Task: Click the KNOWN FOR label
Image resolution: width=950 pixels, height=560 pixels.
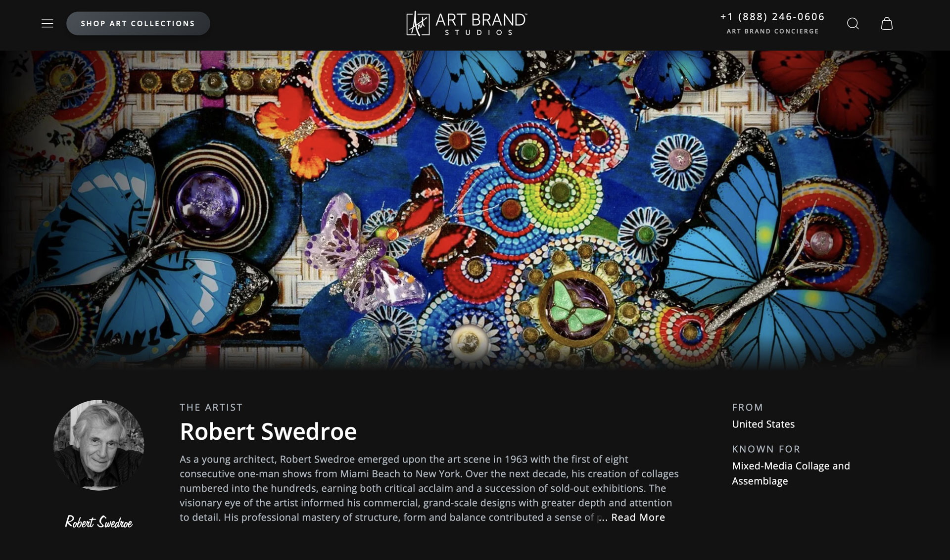Action: click(766, 449)
